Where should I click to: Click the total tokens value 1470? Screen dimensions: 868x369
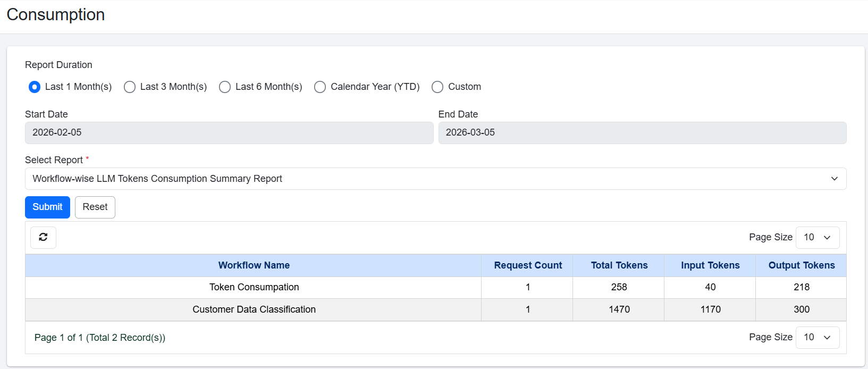tap(619, 309)
